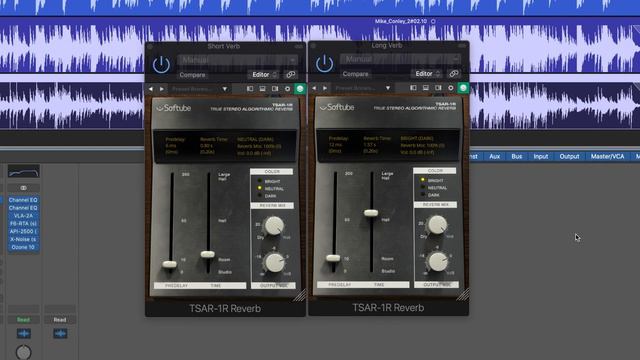Open the Ozone 10 plugin slot
This screenshot has height=360, width=640.
[x=24, y=247]
